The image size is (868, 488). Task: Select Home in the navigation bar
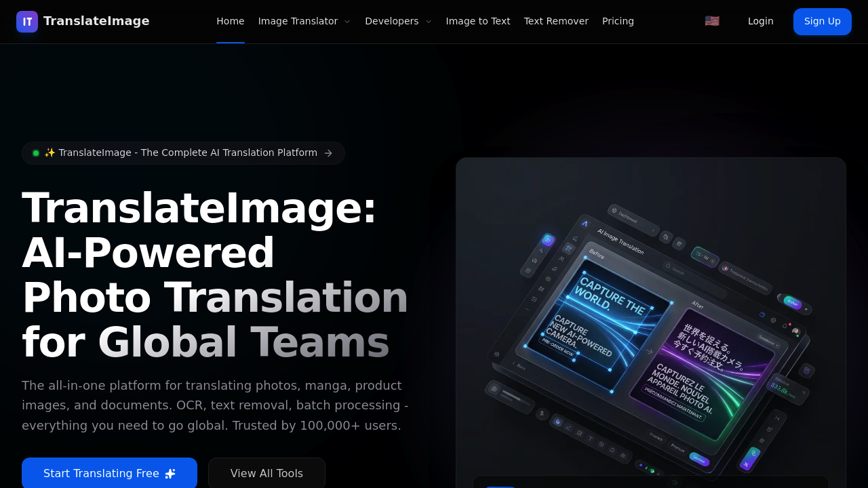click(x=231, y=21)
